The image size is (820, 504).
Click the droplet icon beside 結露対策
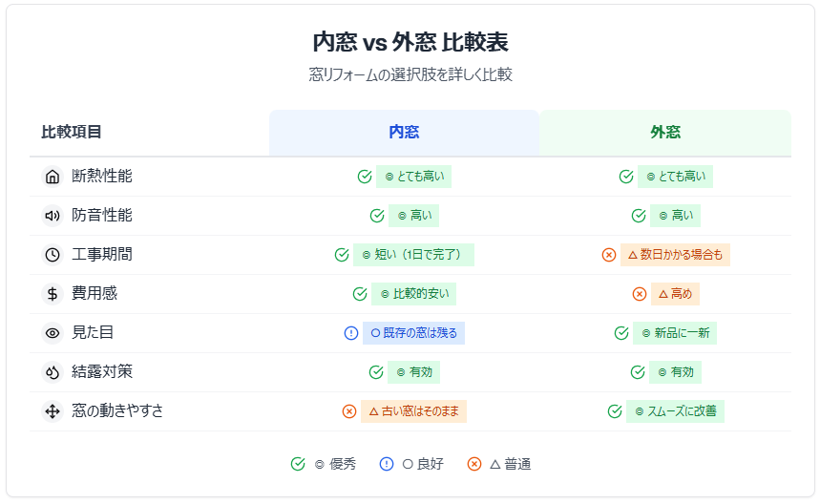(x=53, y=372)
